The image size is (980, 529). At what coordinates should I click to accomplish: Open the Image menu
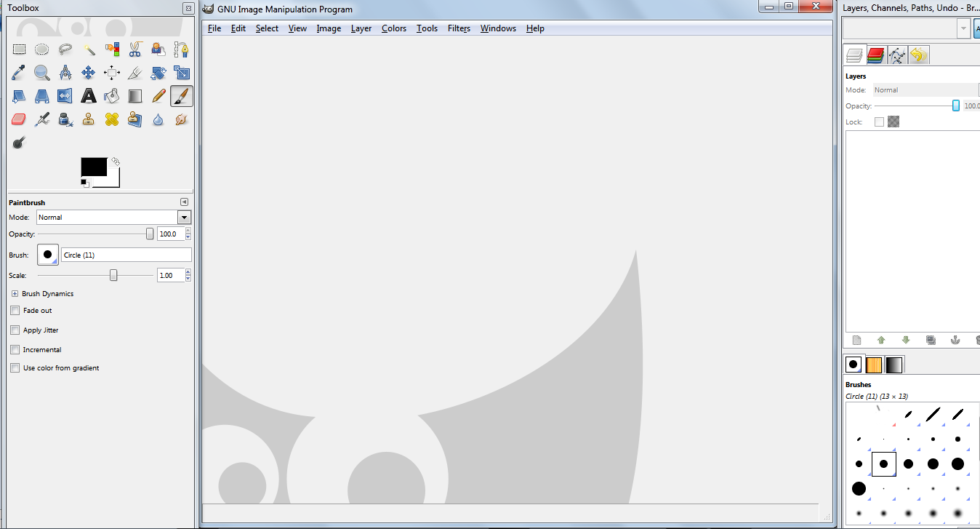(x=329, y=28)
